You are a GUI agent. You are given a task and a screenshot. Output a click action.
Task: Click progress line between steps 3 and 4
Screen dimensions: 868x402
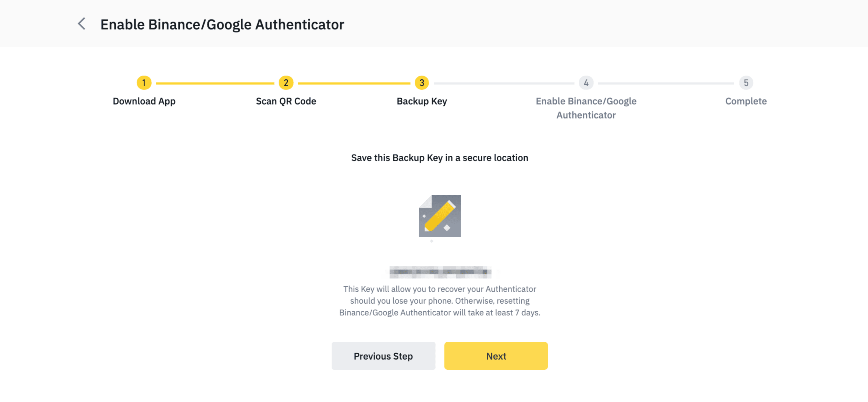[x=504, y=83]
